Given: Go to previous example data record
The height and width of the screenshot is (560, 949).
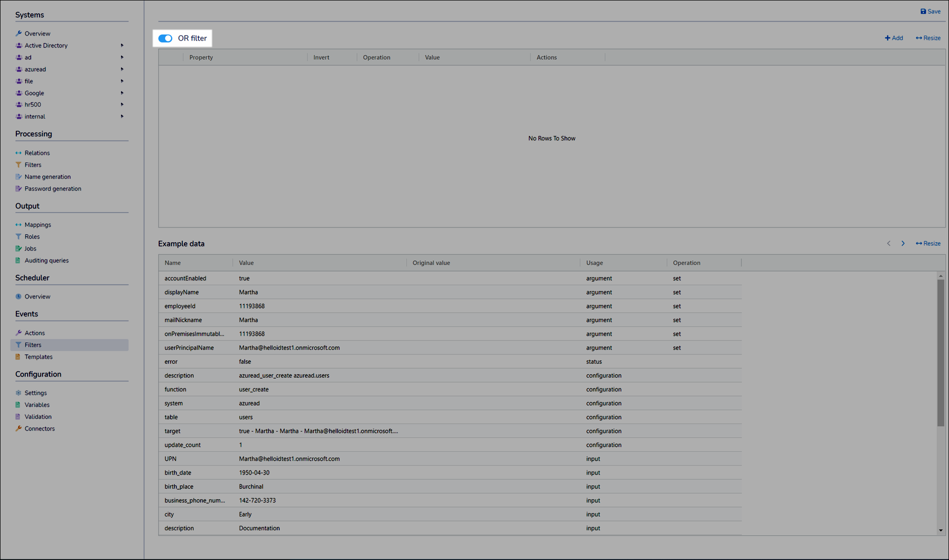Looking at the screenshot, I should 888,243.
